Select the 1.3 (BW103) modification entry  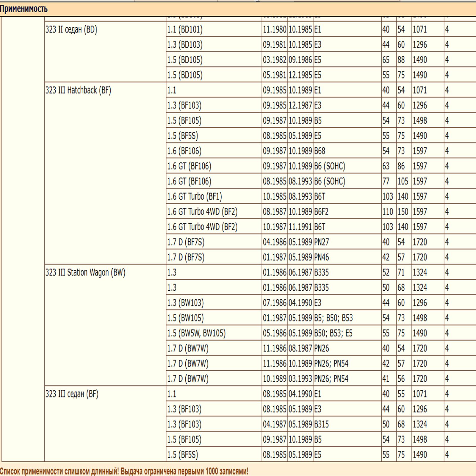coord(185,303)
